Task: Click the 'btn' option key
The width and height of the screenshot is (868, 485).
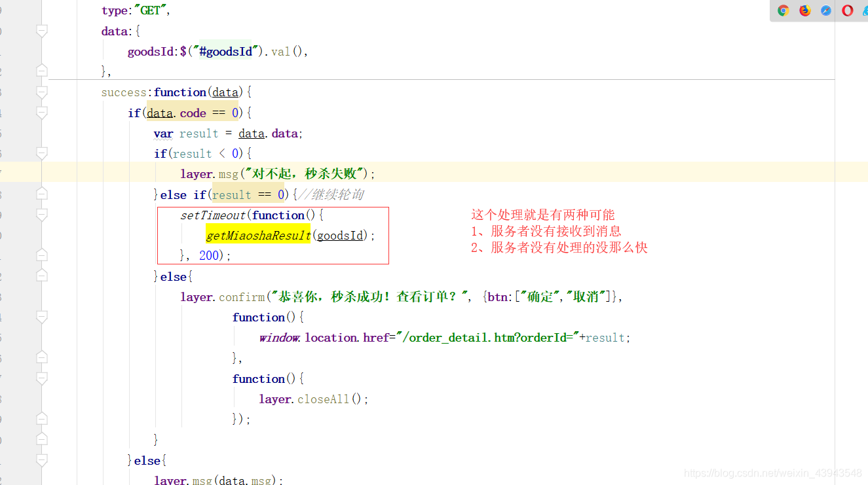Action: 497,297
